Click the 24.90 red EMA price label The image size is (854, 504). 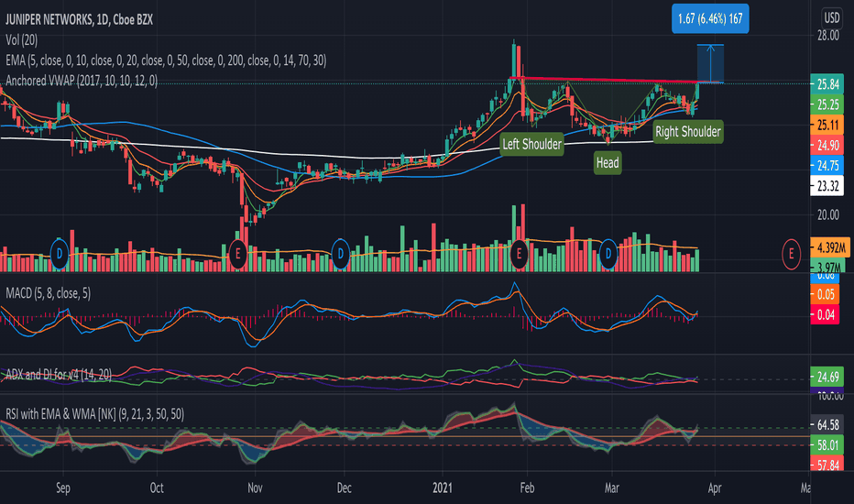pos(827,145)
